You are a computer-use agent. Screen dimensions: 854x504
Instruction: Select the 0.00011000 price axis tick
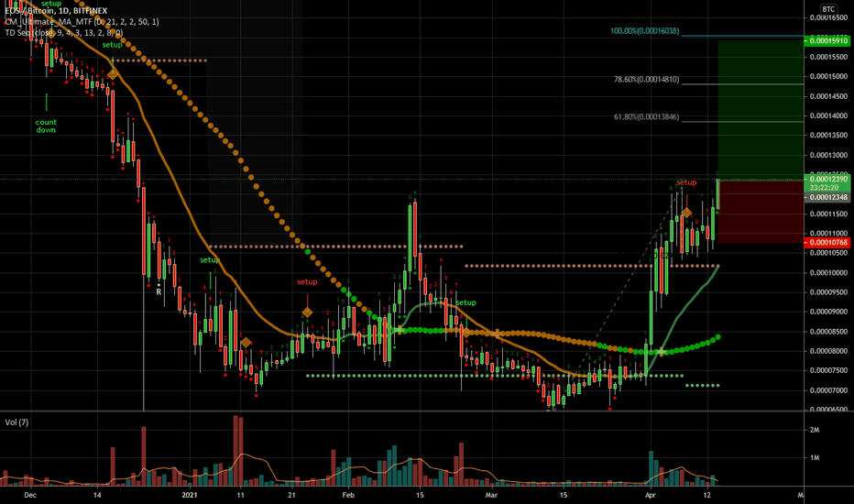coord(828,233)
